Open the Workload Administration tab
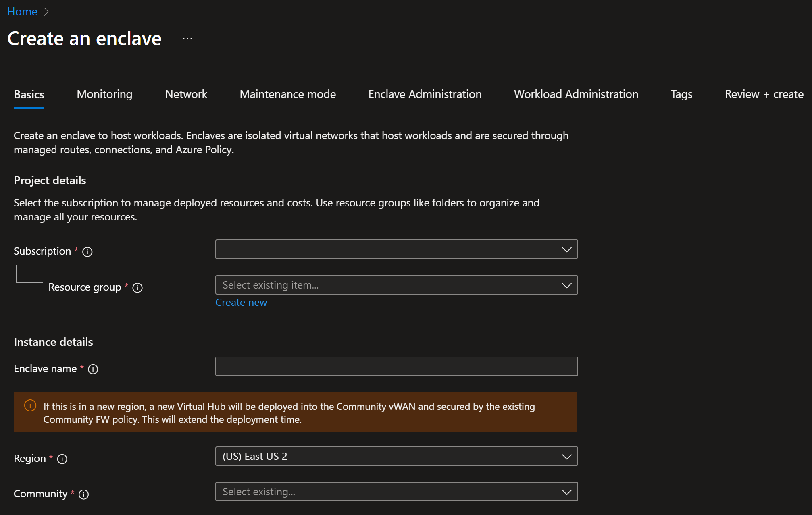The height and width of the screenshot is (515, 812). (576, 94)
